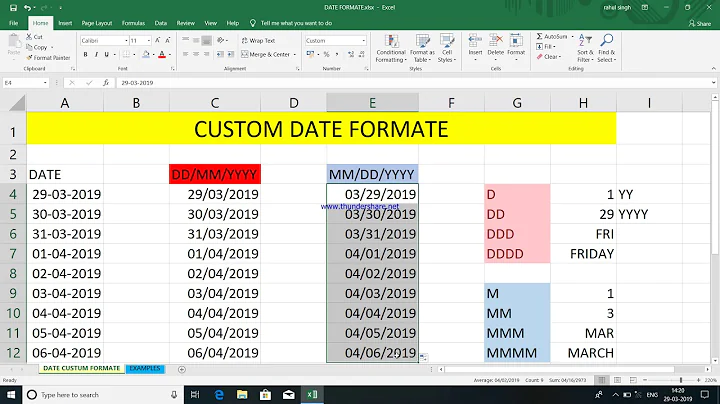Toggle Italic formatting
This screenshot has width=720, height=404.
[x=96, y=54]
